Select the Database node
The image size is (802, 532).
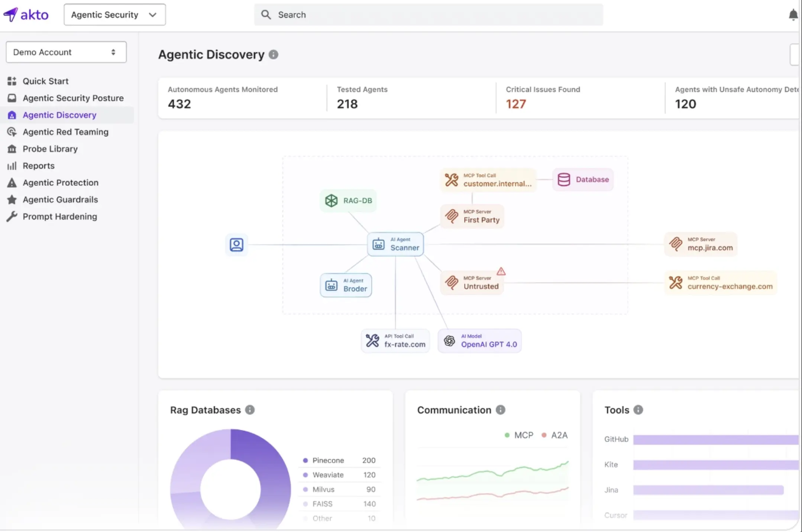click(x=583, y=179)
